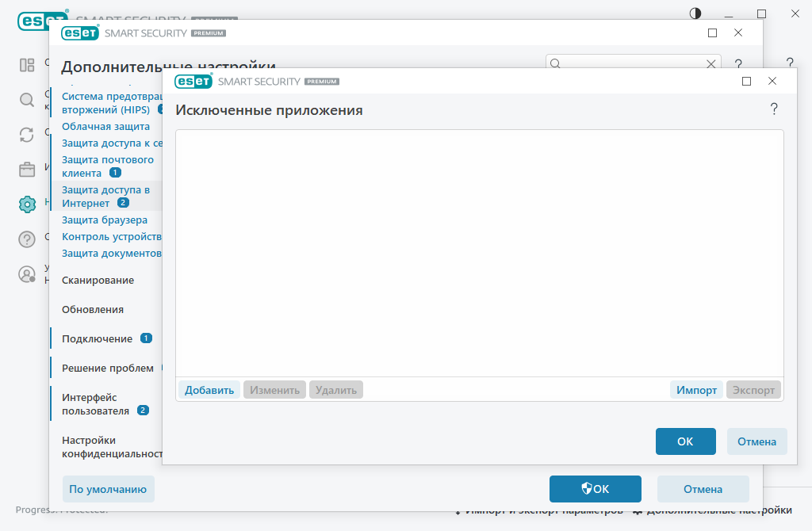The width and height of the screenshot is (812, 531).
Task: Select Система предотвращения вторжений (HIPS)
Action: pyautogui.click(x=111, y=103)
